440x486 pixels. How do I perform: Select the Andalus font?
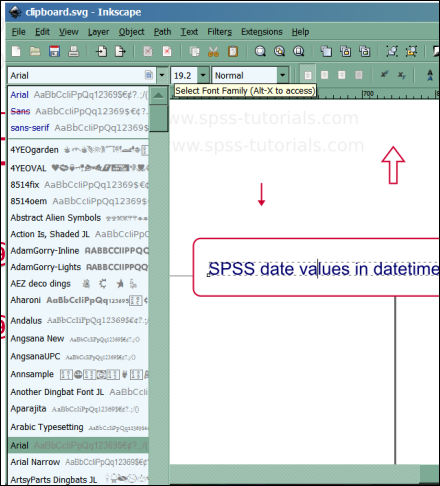(78, 321)
